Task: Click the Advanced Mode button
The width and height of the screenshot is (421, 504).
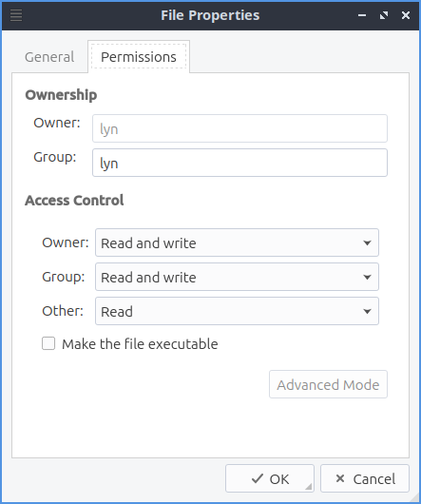Action: (x=328, y=384)
